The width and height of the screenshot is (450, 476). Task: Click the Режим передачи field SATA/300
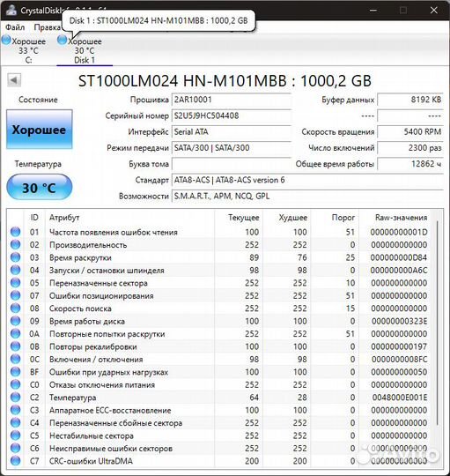click(232, 148)
